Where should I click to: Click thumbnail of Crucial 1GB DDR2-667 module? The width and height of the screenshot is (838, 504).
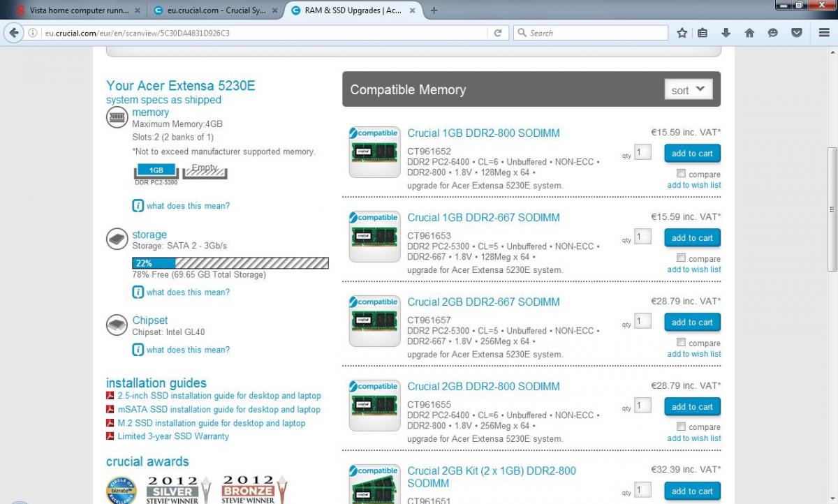point(375,237)
